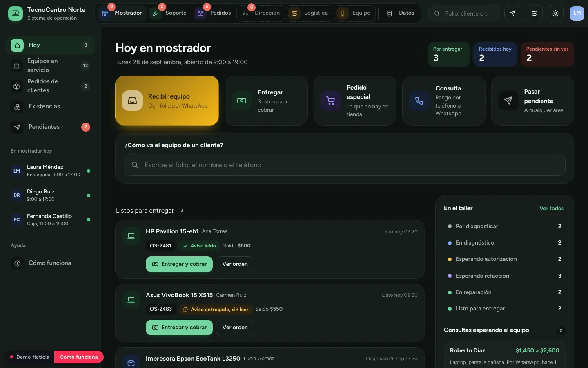
Task: Open the Pendientes sin ver counter
Action: [x=547, y=54]
